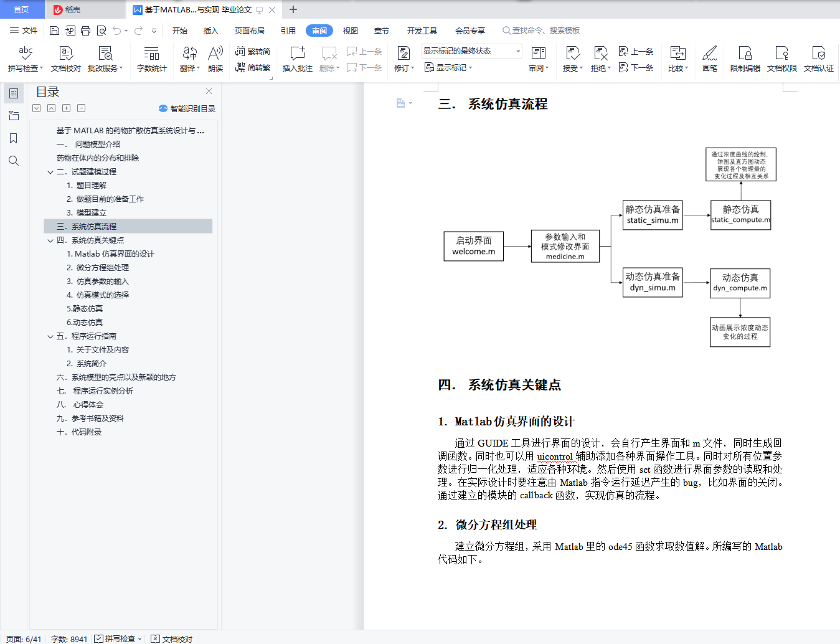
Task: Show 字数统计 word count
Action: 152,59
